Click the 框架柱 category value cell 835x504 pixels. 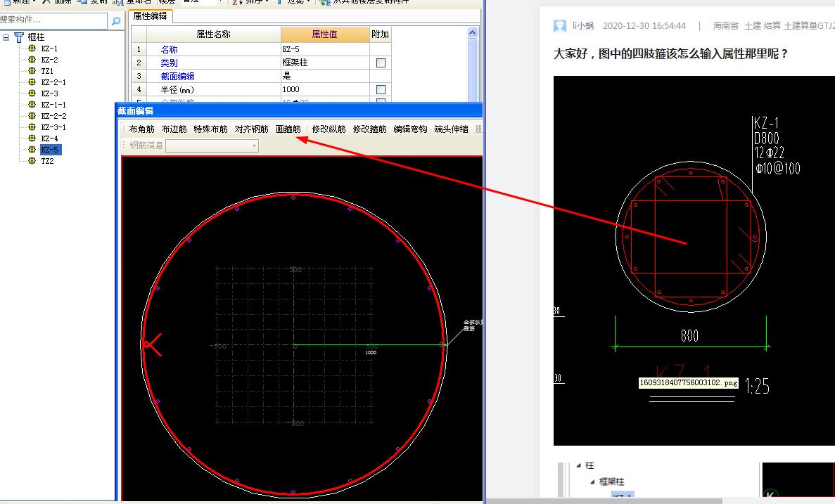(325, 63)
